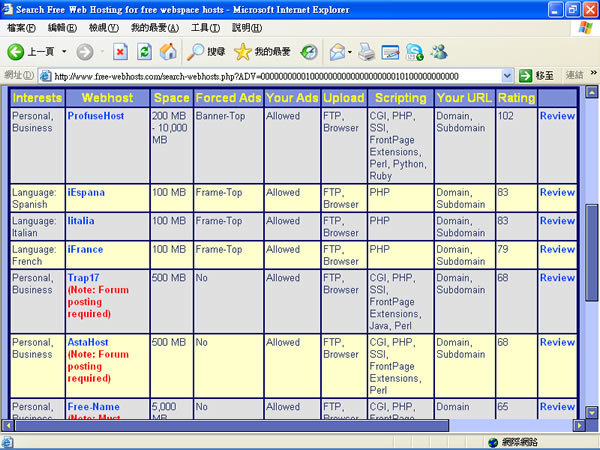Image resolution: width=600 pixels, height=450 pixels.
Task: Open the 檢視(V) View menu
Action: point(104,28)
